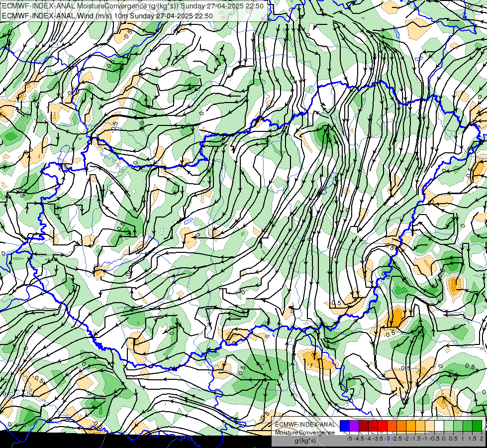Click the ECMWF-INDEX-ANAL label in the legend

point(305,425)
